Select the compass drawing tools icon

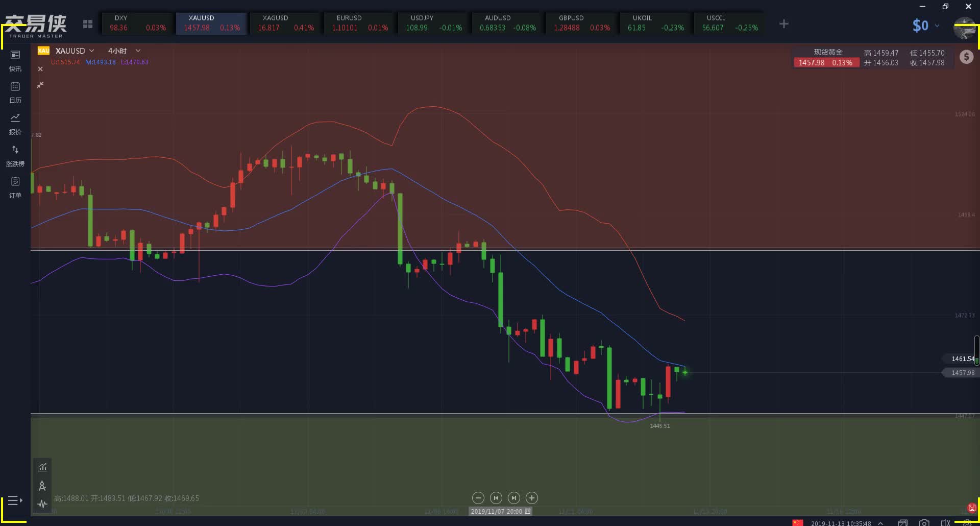click(x=42, y=486)
